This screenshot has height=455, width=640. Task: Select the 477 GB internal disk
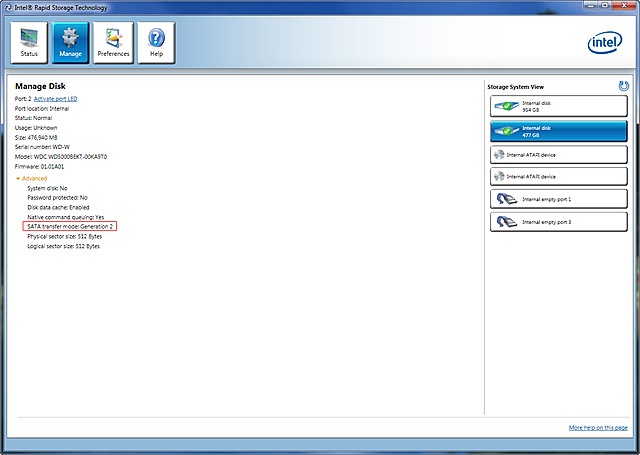click(558, 131)
